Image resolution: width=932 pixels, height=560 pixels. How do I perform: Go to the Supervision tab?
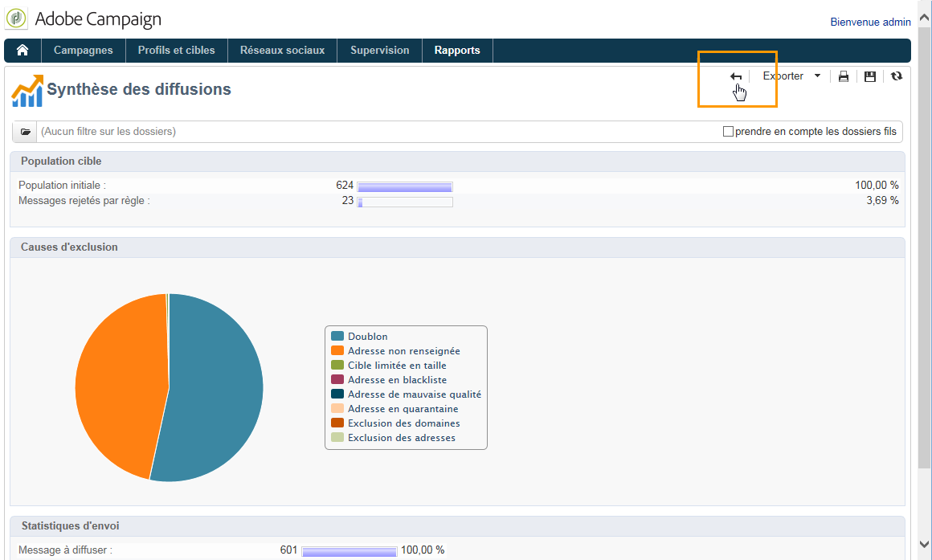380,51
